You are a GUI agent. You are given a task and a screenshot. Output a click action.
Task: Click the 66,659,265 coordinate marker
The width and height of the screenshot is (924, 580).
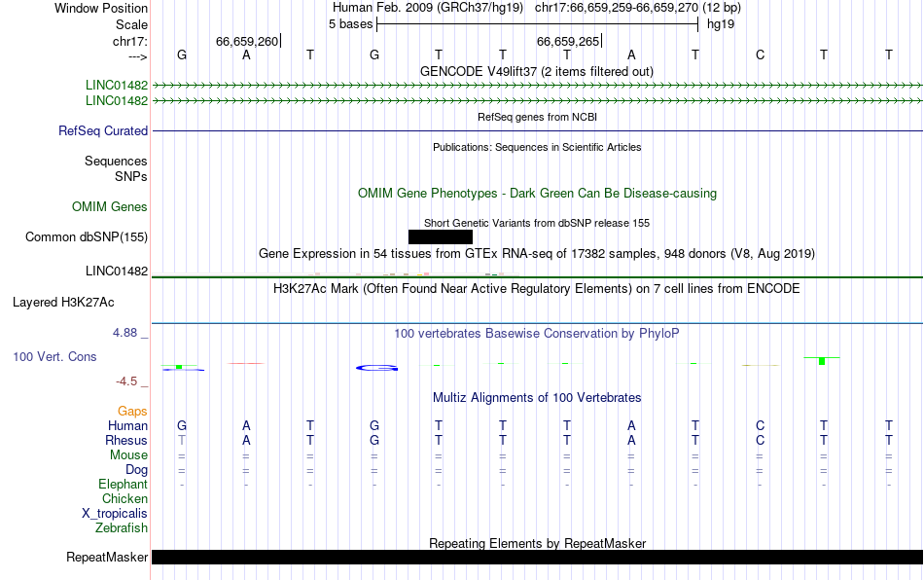(569, 41)
